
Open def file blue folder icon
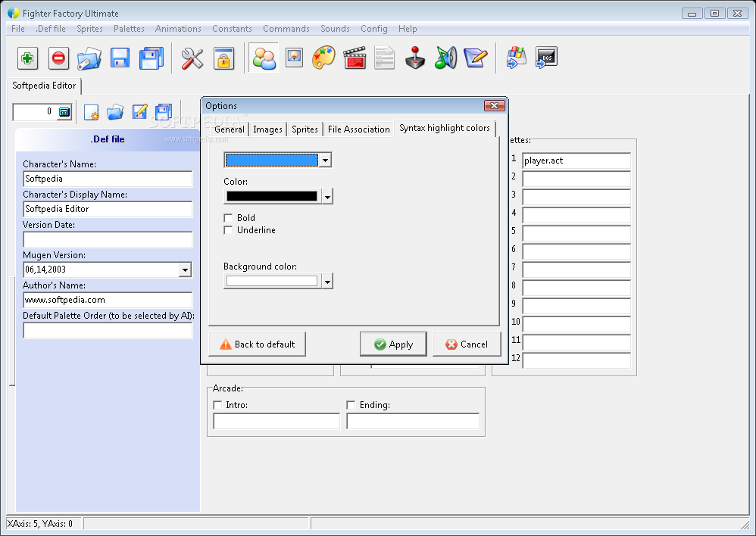(x=115, y=112)
